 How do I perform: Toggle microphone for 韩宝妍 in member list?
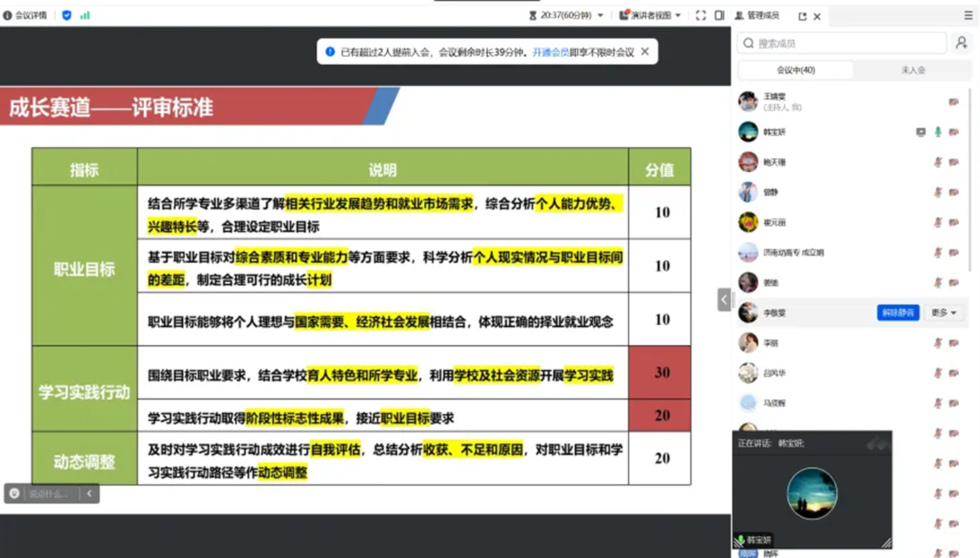[938, 132]
